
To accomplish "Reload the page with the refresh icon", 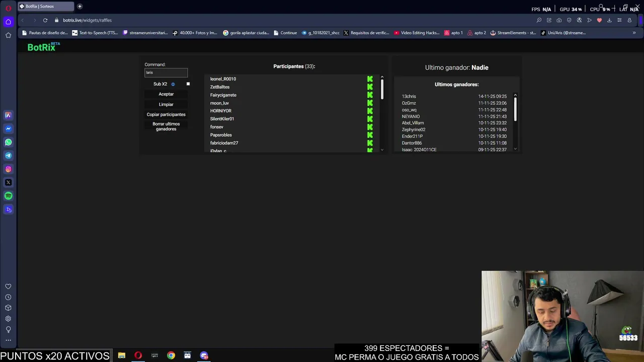I will 45,20.
